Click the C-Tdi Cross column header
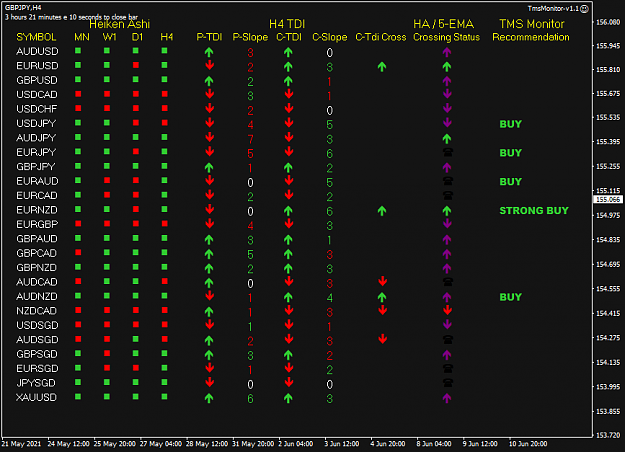625x452 pixels. (x=381, y=37)
